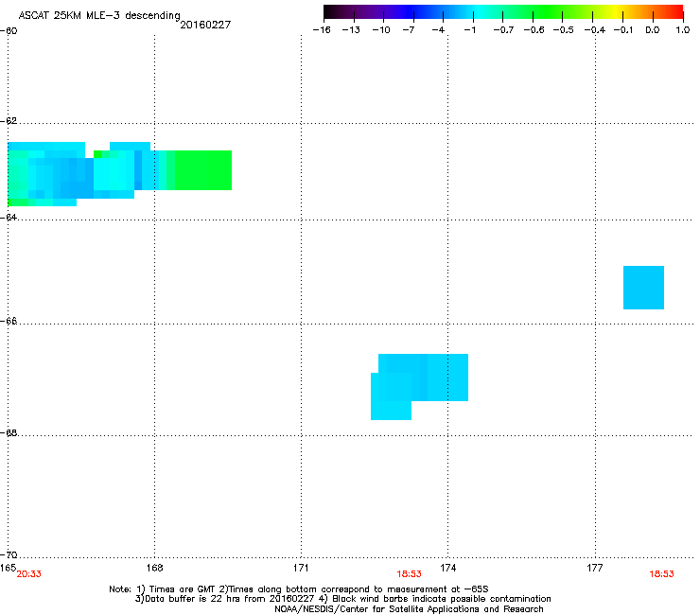Click the date label 20160227

coord(205,25)
